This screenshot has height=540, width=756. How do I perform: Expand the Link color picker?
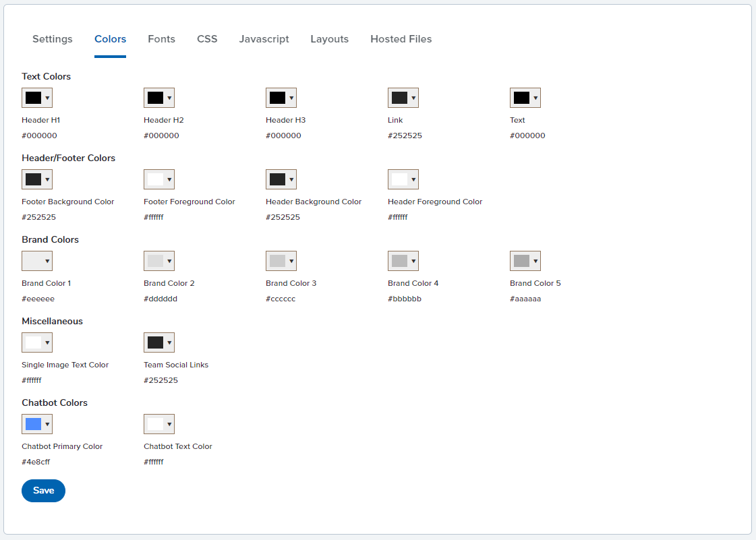tap(403, 98)
